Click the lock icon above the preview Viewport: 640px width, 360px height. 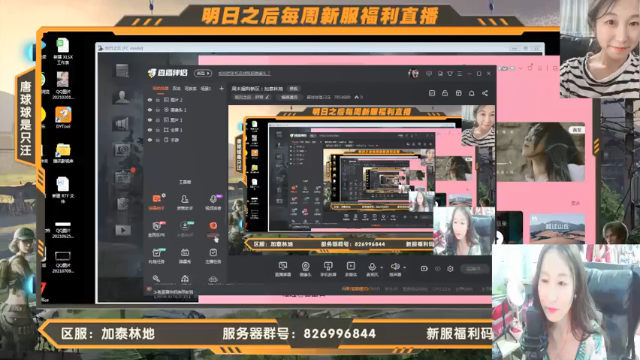445,93
